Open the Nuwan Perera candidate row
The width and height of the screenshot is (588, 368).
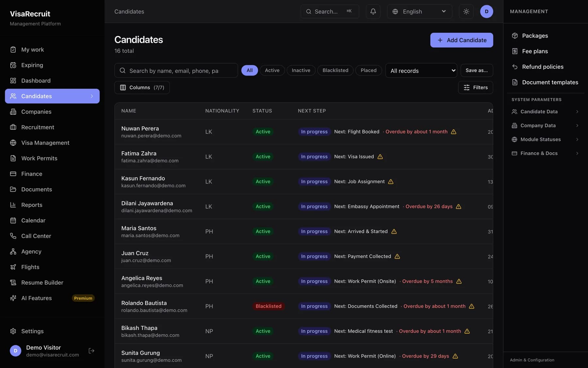[x=303, y=132]
